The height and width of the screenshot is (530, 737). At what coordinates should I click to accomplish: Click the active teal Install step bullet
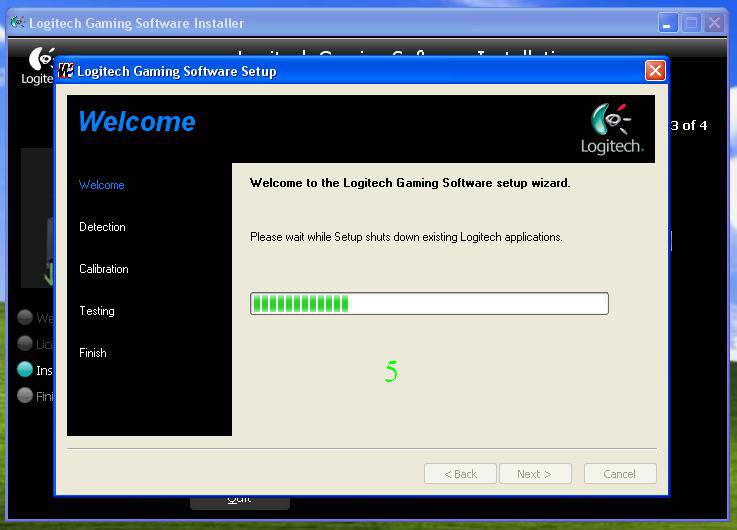[x=25, y=369]
